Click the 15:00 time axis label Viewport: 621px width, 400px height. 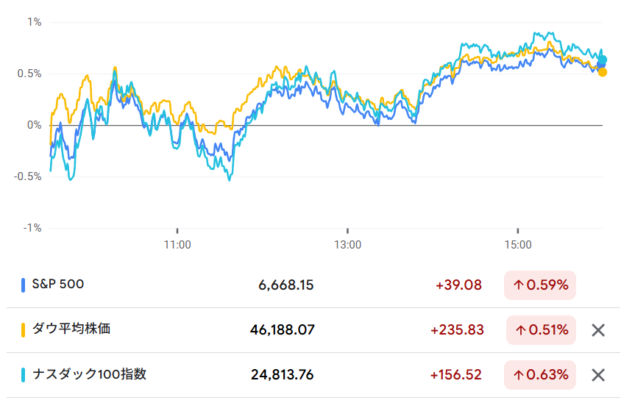(518, 244)
